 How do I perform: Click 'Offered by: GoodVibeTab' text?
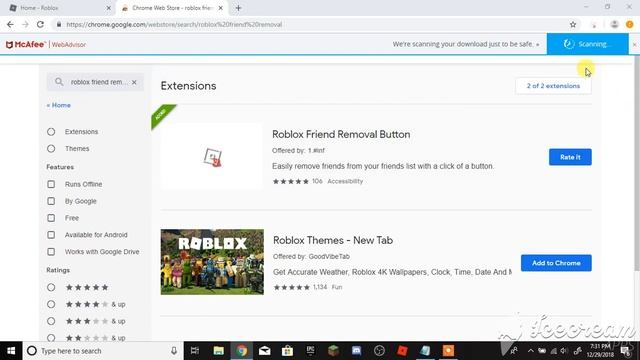pyautogui.click(x=311, y=257)
